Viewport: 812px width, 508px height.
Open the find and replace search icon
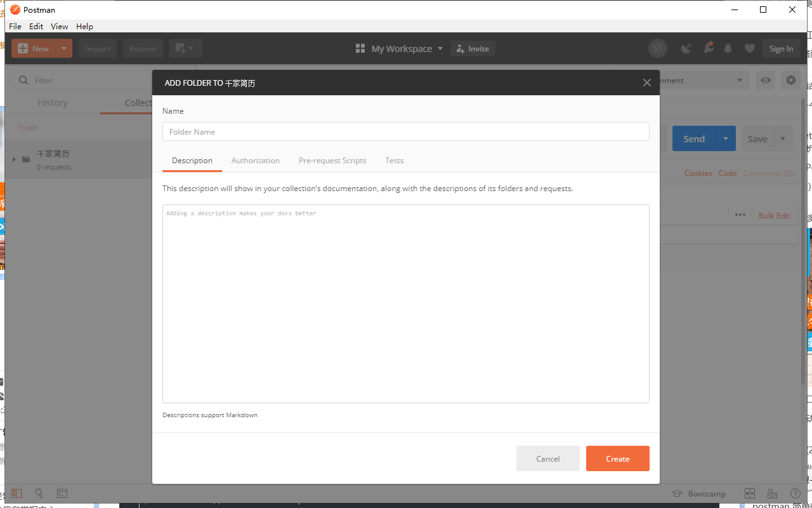pyautogui.click(x=39, y=493)
